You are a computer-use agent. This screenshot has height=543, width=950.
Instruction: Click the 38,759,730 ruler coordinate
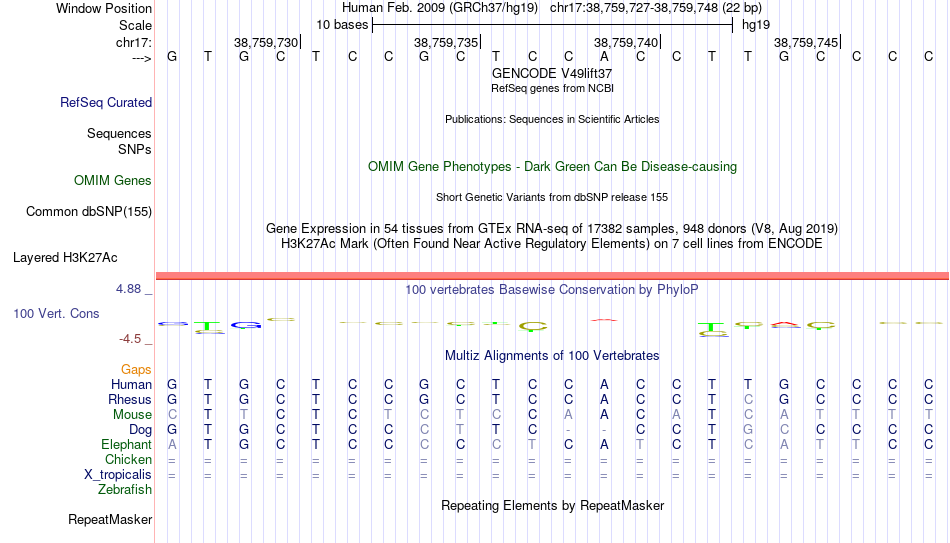(x=266, y=42)
